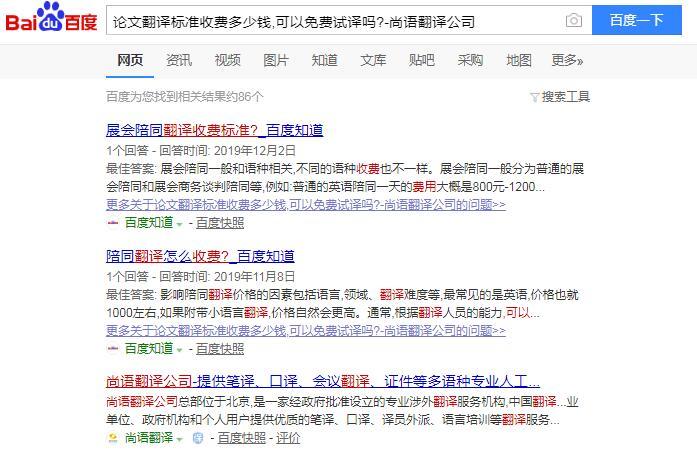Open the 图片 tab

[x=276, y=60]
